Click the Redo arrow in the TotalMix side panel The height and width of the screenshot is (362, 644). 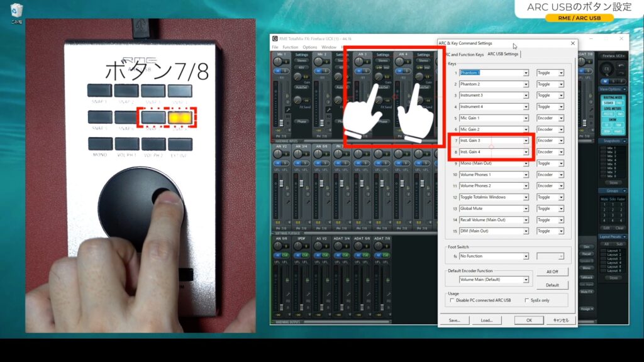tap(621, 72)
